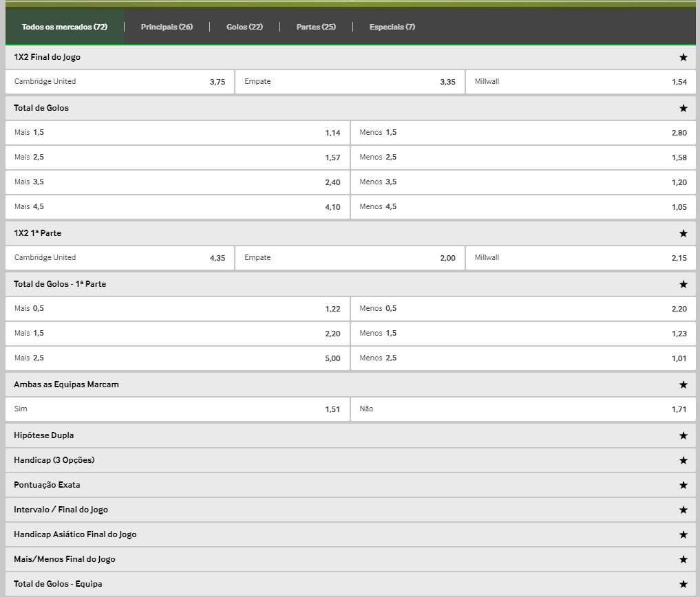Collapse the Total de Golos header
Screen dimensions: 700x597
(x=350, y=108)
